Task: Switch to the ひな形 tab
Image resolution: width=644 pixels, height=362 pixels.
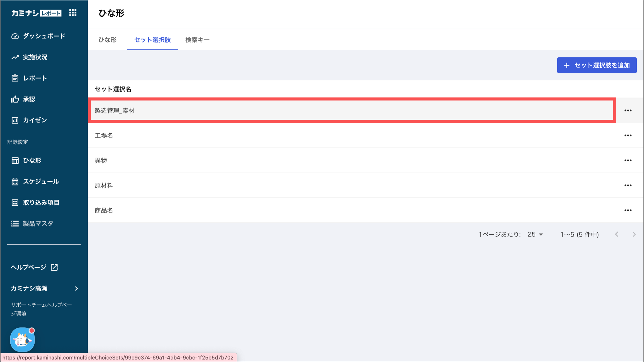Action: click(x=108, y=40)
